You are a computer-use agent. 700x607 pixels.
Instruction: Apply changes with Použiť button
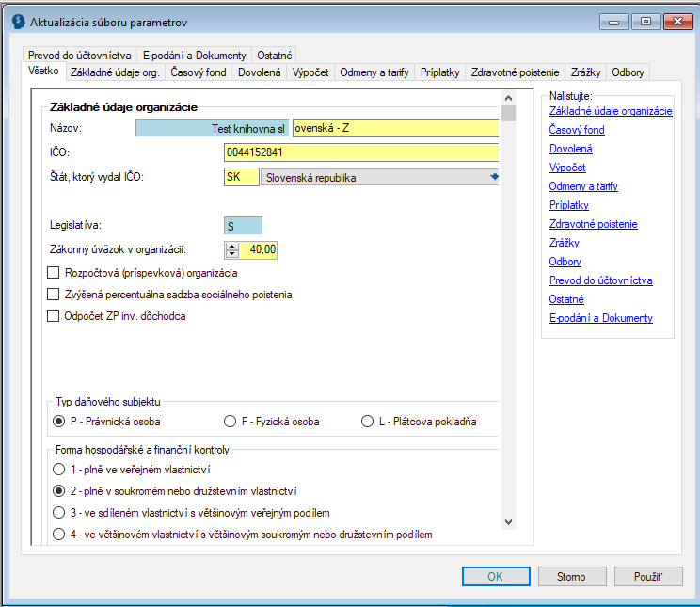(648, 576)
